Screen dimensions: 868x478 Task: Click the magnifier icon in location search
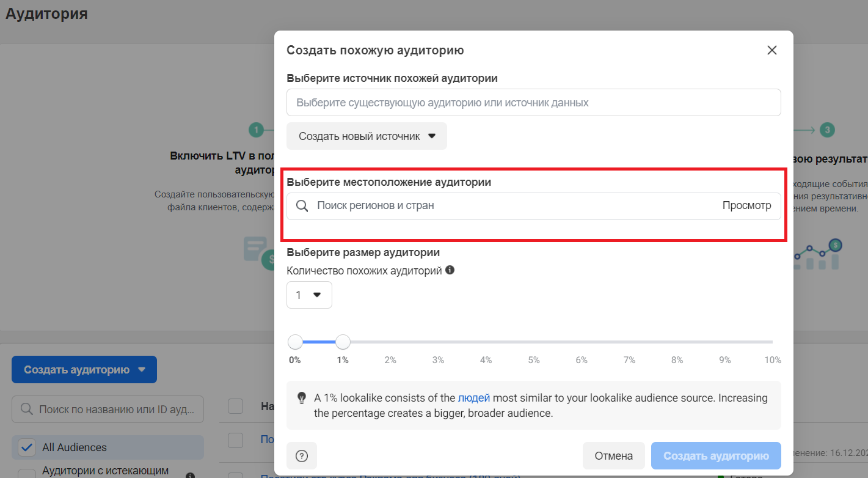(x=302, y=206)
